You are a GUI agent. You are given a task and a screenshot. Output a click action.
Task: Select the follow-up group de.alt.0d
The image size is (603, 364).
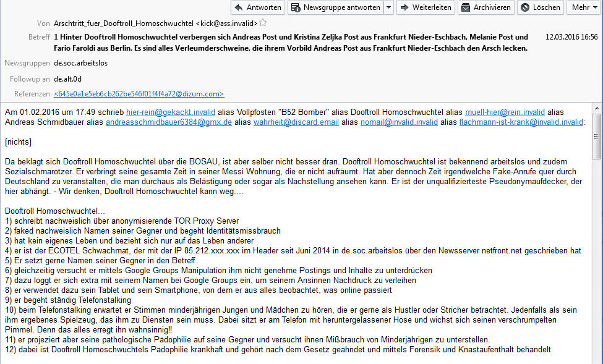[x=67, y=79]
